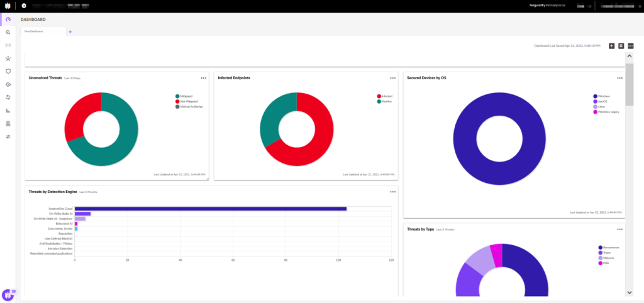Open the help widget with badge 23
The height and width of the screenshot is (303, 644).
(x=8, y=294)
